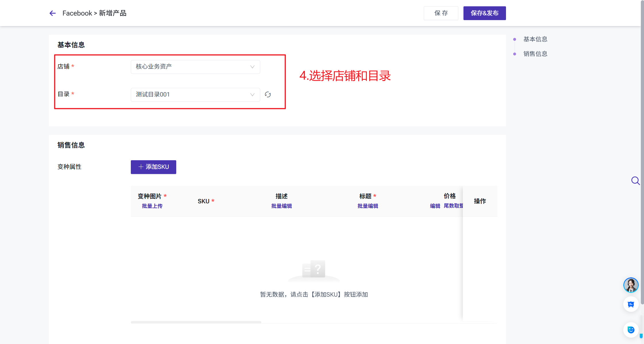Click the refresh icon beside the 目录 dropdown
644x344 pixels.
pyautogui.click(x=268, y=95)
